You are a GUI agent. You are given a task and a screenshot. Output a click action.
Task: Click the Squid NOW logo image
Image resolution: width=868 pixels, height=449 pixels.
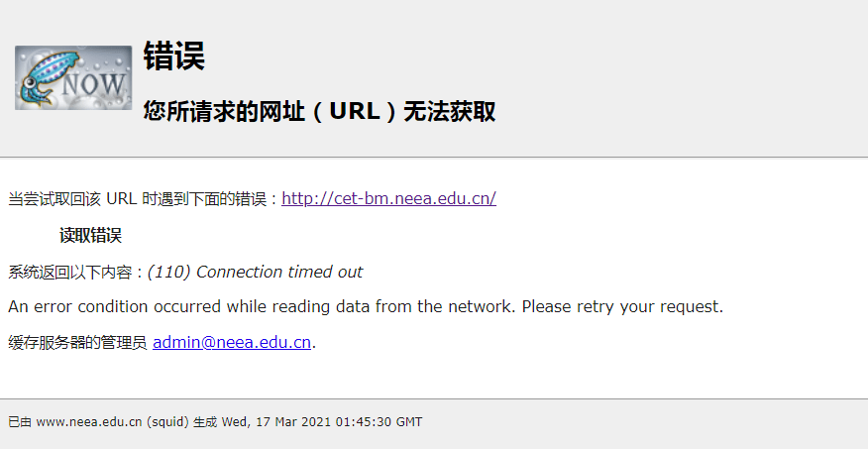coord(73,77)
